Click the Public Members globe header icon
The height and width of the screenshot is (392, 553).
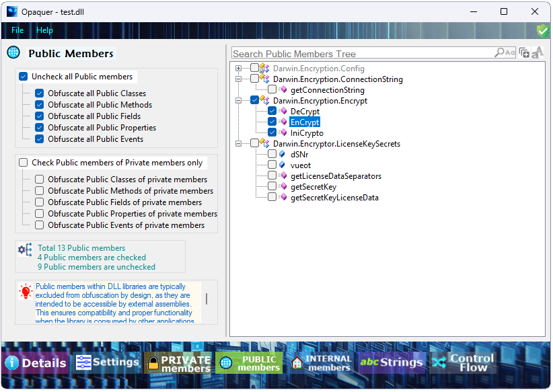click(x=13, y=52)
